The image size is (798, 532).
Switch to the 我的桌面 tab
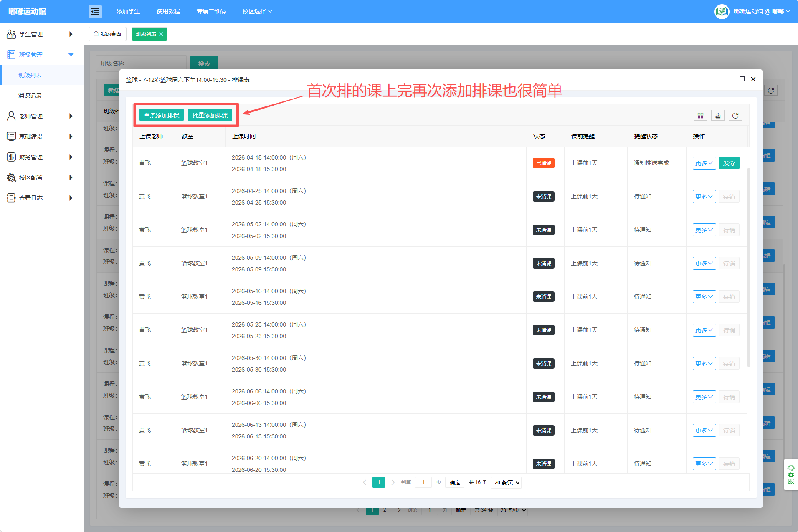coord(108,34)
